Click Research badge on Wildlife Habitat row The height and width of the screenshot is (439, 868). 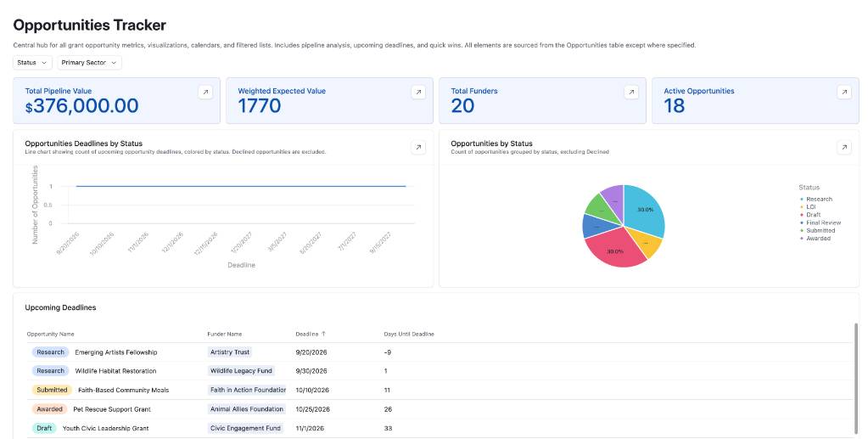pos(50,371)
